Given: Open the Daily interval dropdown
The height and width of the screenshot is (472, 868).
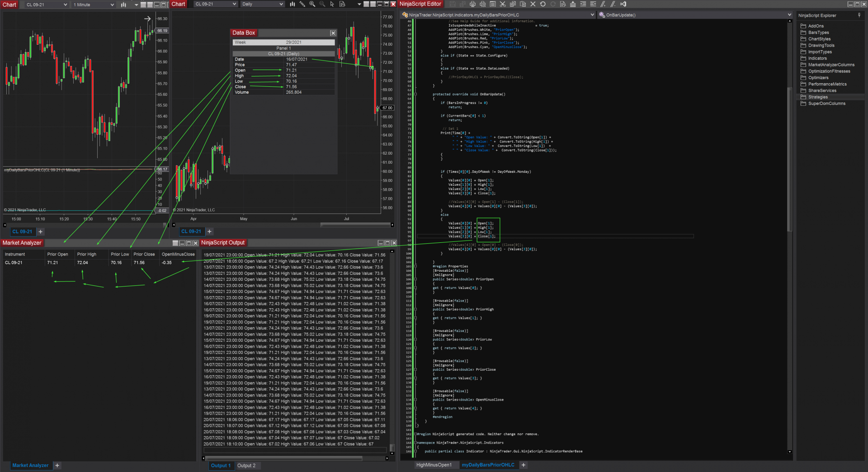Looking at the screenshot, I should (262, 4).
